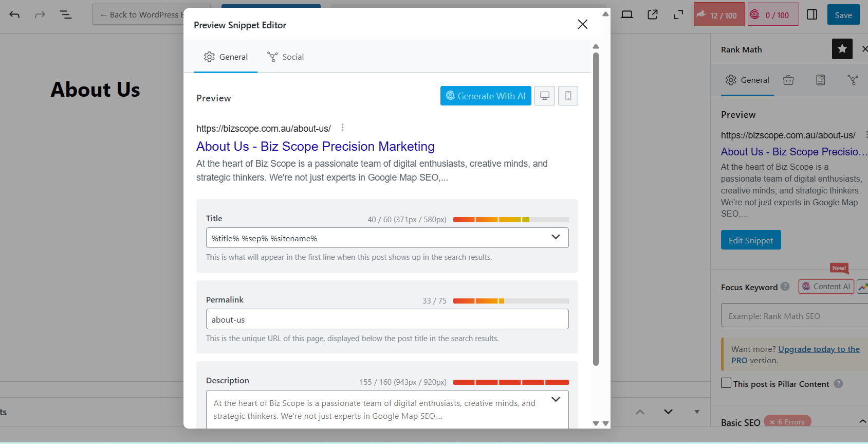Switch to desktop preview icon in snippet editor

544,96
